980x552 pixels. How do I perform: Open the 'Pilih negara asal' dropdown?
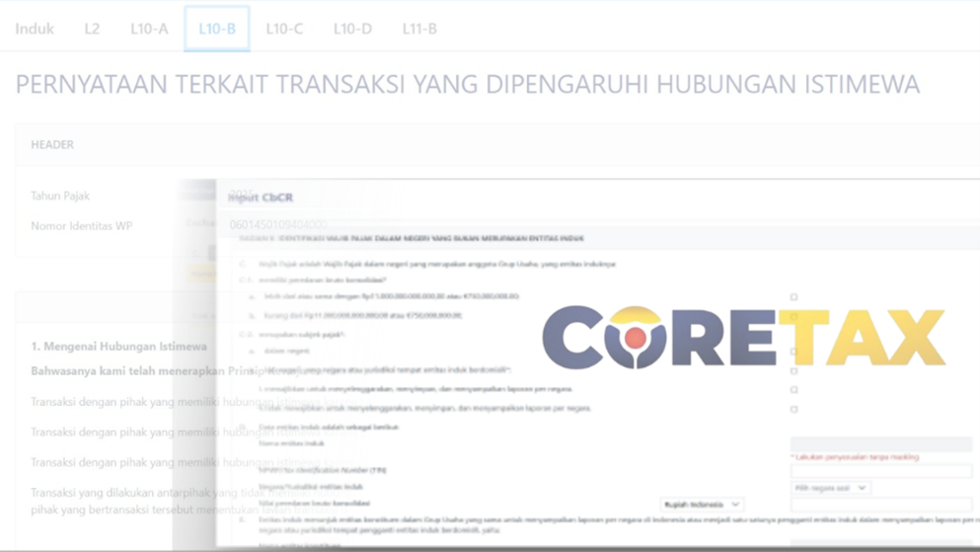point(831,488)
